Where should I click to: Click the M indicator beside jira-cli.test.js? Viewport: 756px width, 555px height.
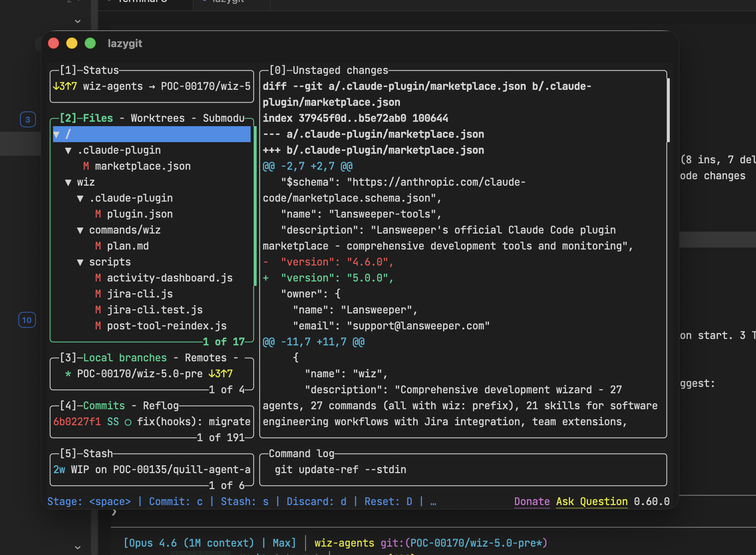click(x=98, y=310)
